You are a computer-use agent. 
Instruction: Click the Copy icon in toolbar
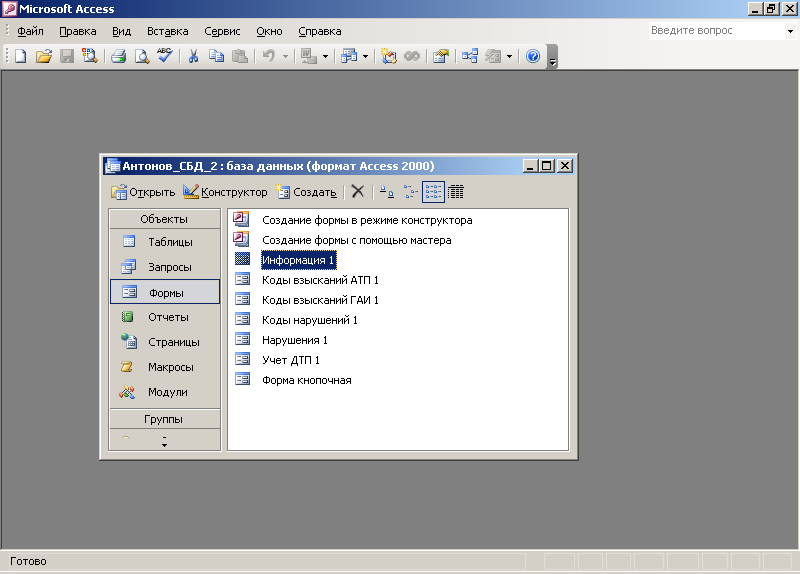tap(216, 56)
